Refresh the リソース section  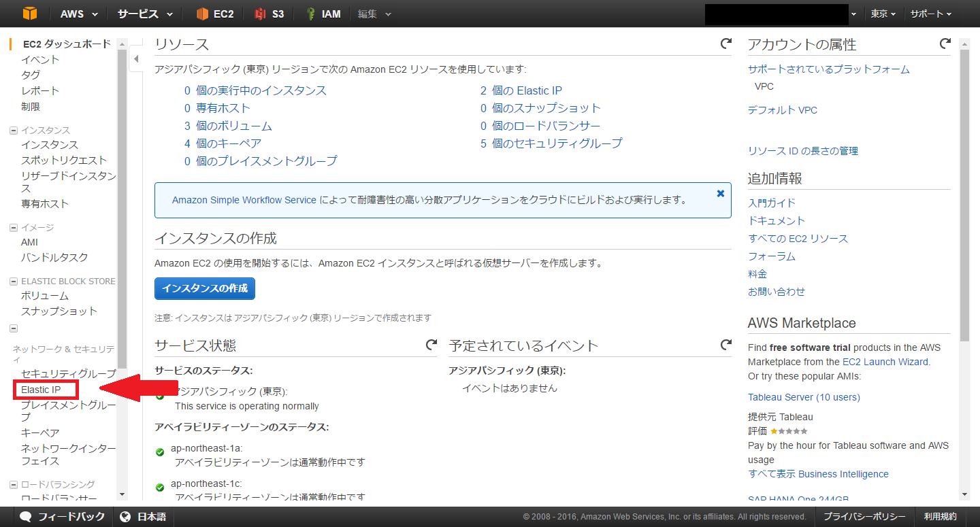pos(725,44)
